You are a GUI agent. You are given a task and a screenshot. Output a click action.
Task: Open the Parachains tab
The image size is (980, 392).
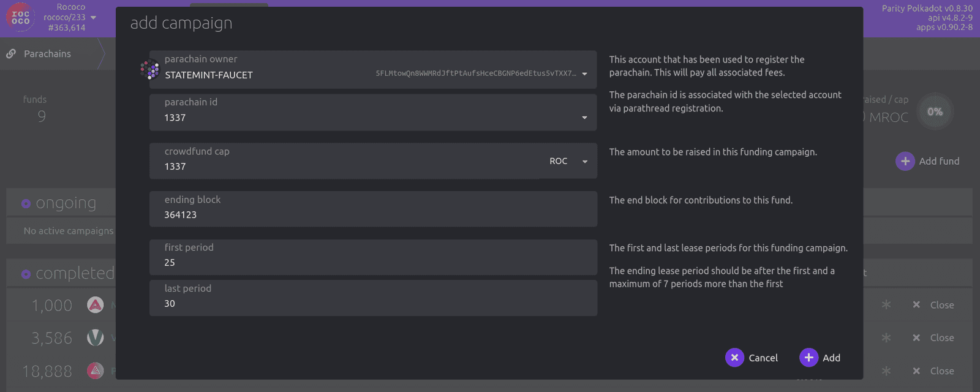47,54
